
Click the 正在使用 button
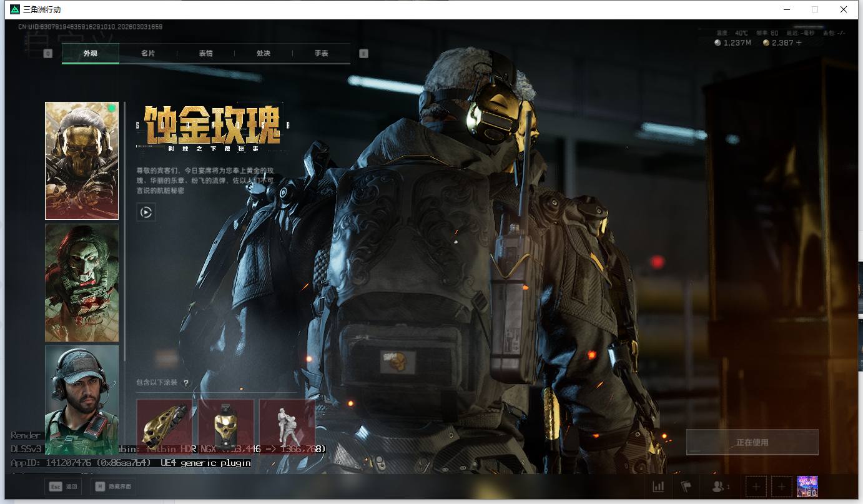pyautogui.click(x=752, y=442)
